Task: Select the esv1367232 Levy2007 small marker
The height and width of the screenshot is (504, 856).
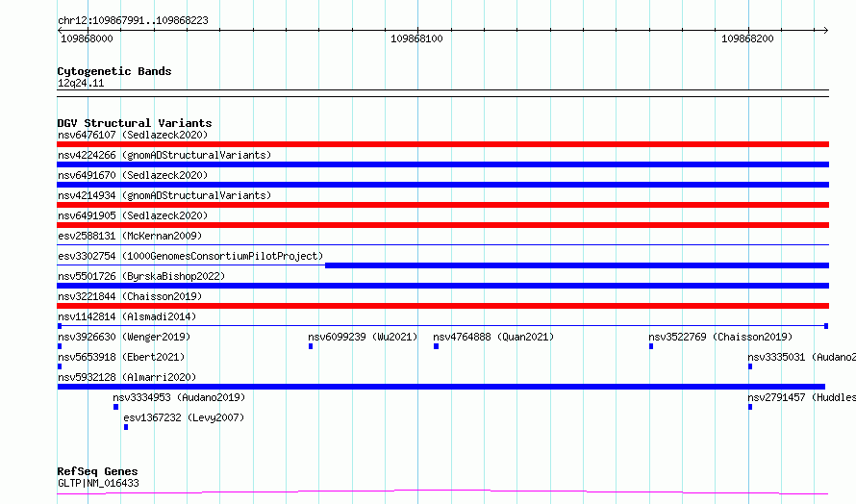Action: click(126, 427)
